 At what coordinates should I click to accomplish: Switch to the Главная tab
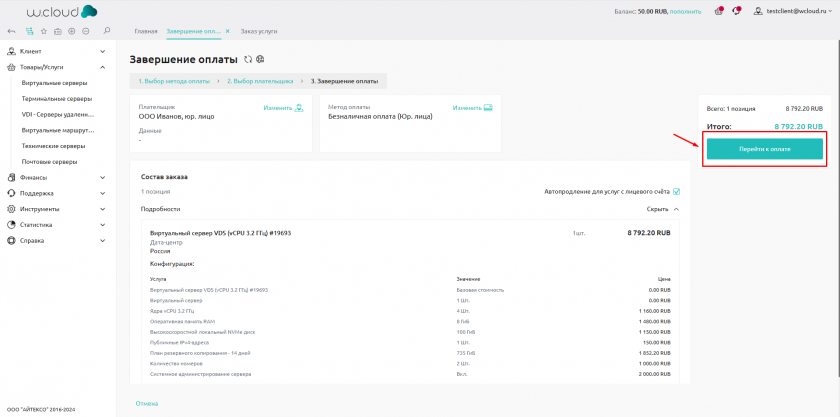click(144, 32)
